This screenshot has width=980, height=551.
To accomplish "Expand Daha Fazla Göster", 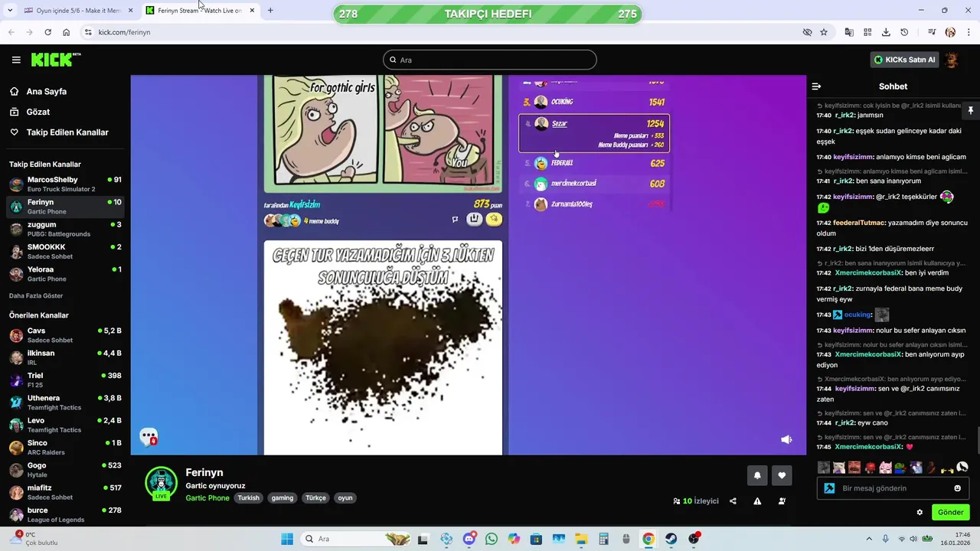I will (36, 295).
